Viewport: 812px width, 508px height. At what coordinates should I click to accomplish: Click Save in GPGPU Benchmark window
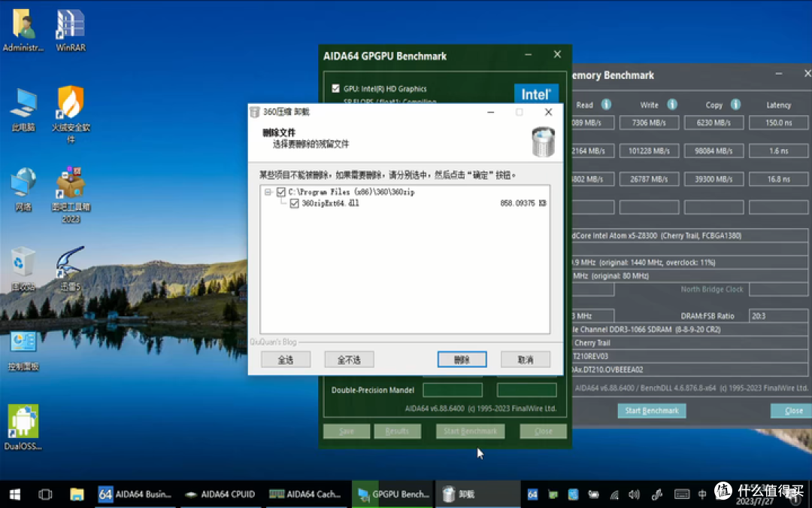point(347,430)
